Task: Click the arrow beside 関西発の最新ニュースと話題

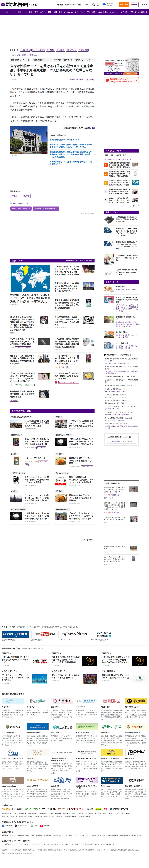Action: point(93,128)
